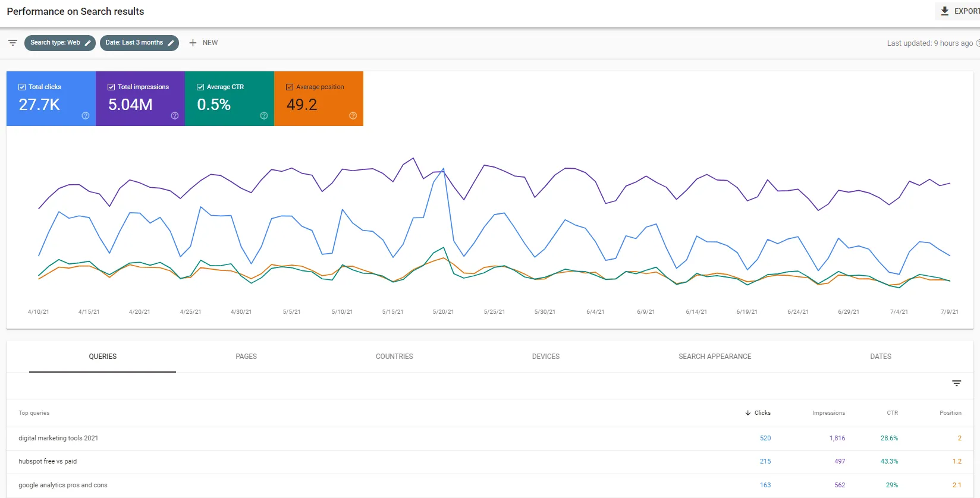Click the 49.2 average position value
980x498 pixels.
coord(301,105)
